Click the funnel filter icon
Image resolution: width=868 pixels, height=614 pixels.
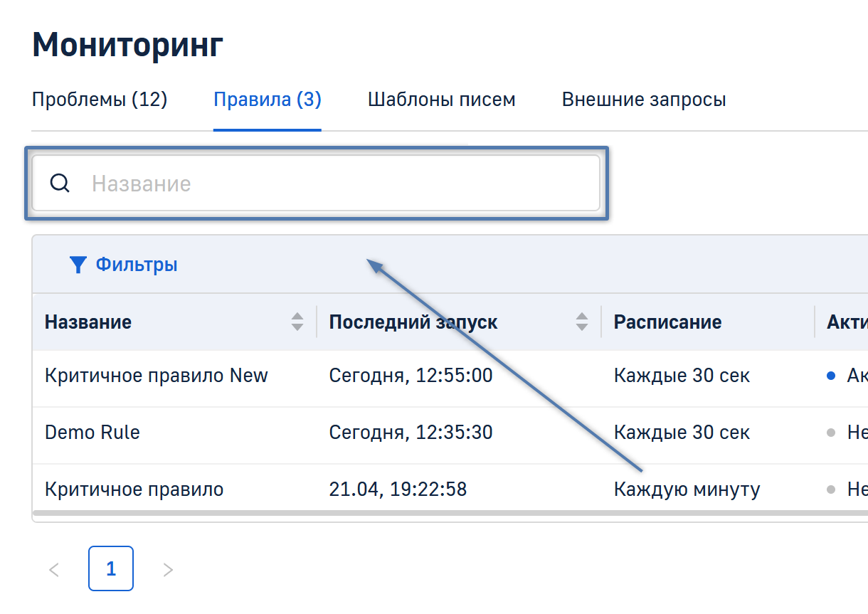(x=78, y=265)
